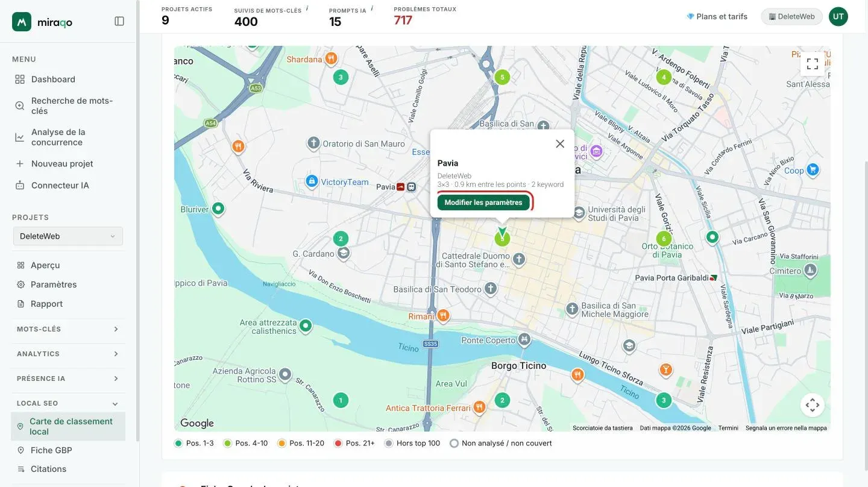
Task: Select rank marker 1 on the map
Action: point(341,400)
